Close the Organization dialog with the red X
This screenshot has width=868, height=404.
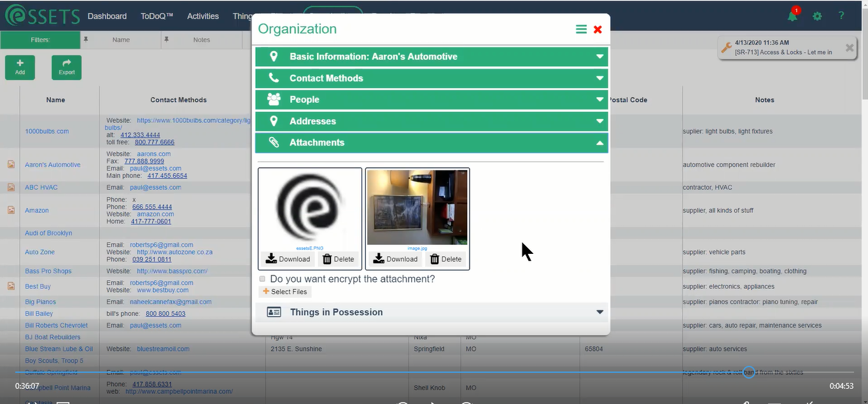pyautogui.click(x=598, y=29)
